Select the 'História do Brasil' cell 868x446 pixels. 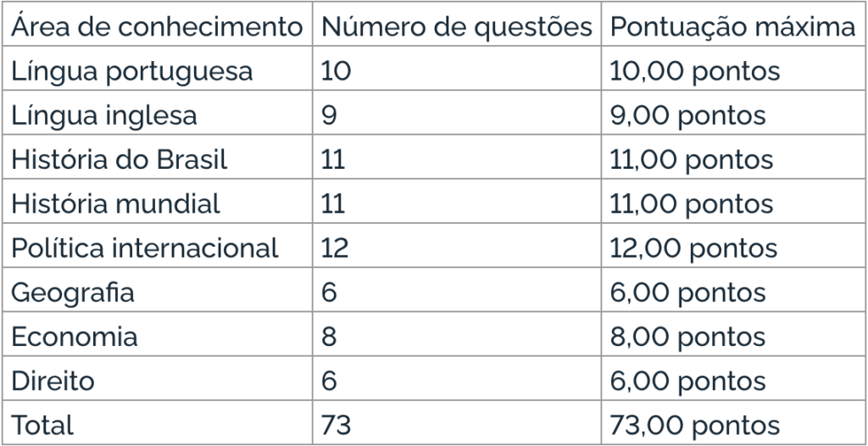(157, 158)
